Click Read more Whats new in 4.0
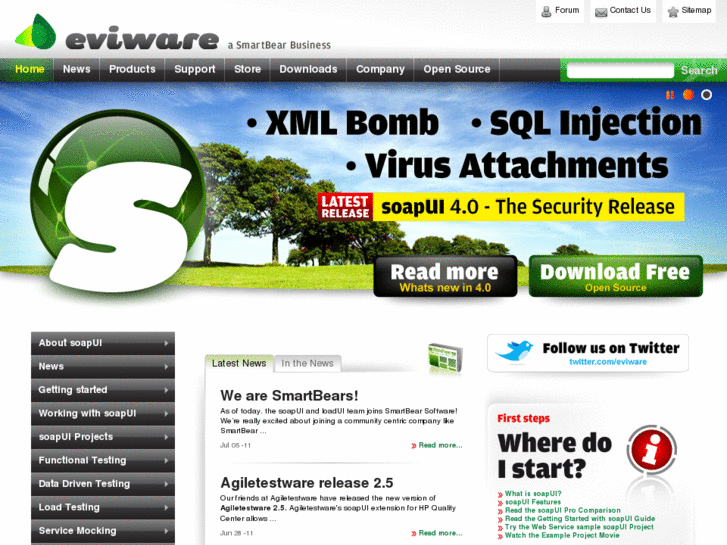 pos(445,276)
